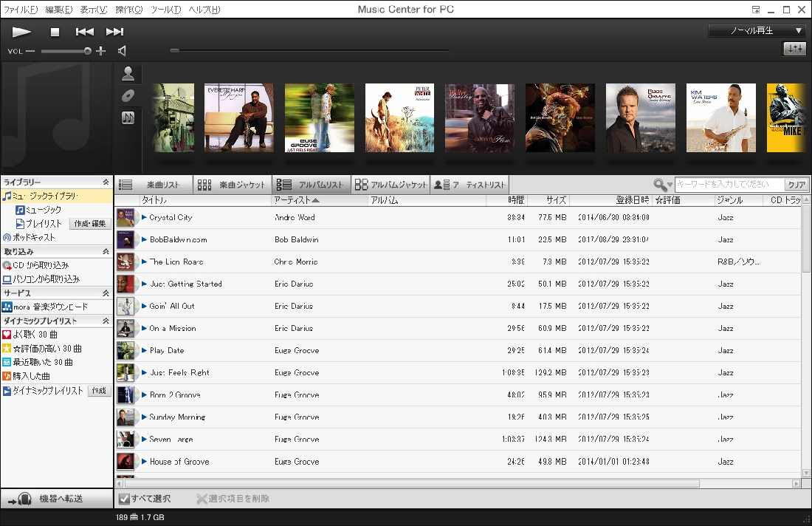The width and height of the screenshot is (812, 526).
Task: Open mora 音楽ダウンロード service
Action: point(45,307)
